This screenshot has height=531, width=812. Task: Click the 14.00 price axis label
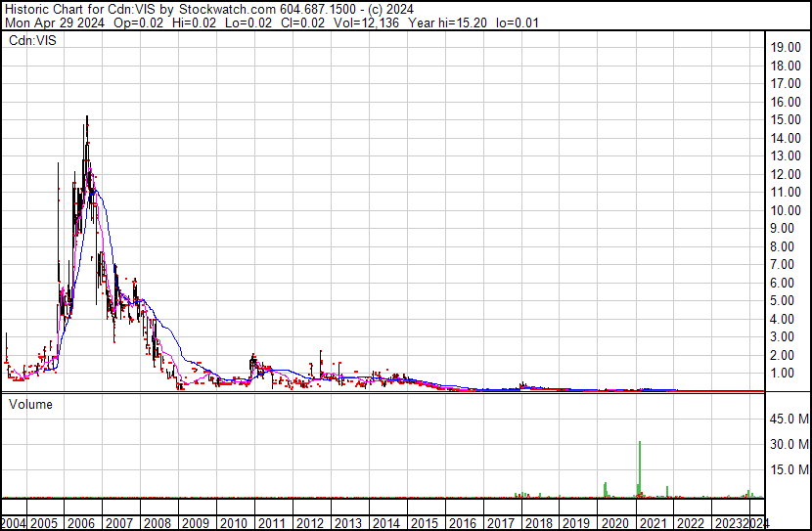point(786,138)
